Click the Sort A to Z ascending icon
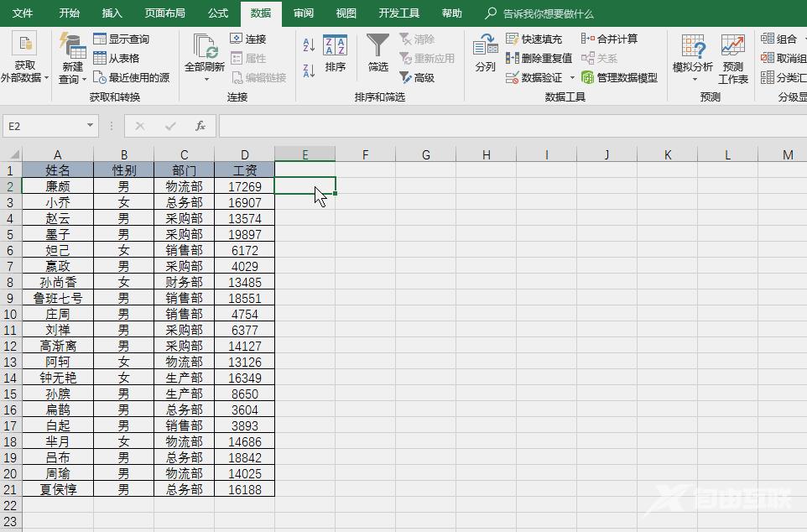Image resolution: width=807 pixels, height=532 pixels. [309, 45]
